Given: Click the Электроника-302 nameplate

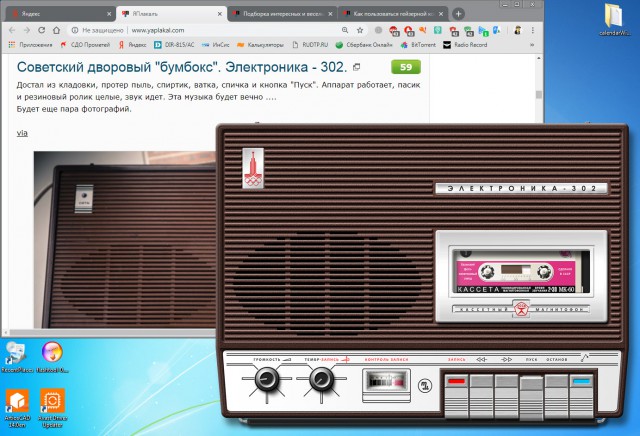Looking at the screenshot, I should tap(521, 188).
